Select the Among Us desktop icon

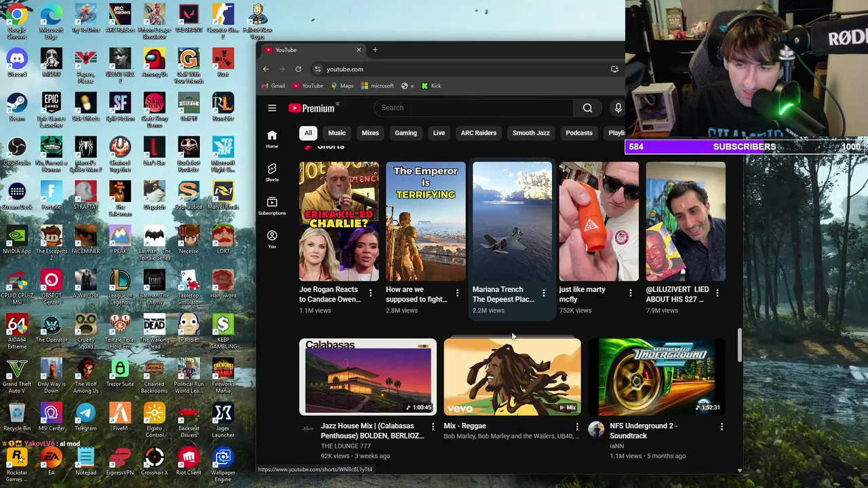[155, 63]
